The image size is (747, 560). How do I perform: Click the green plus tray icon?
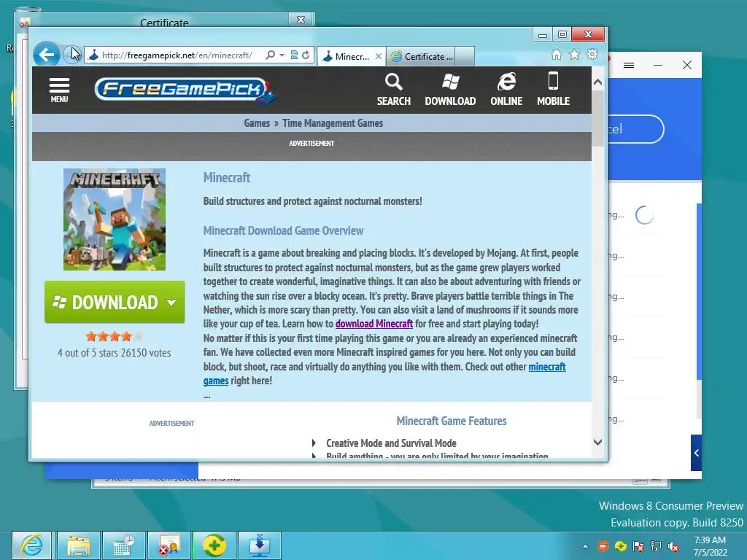click(x=620, y=546)
